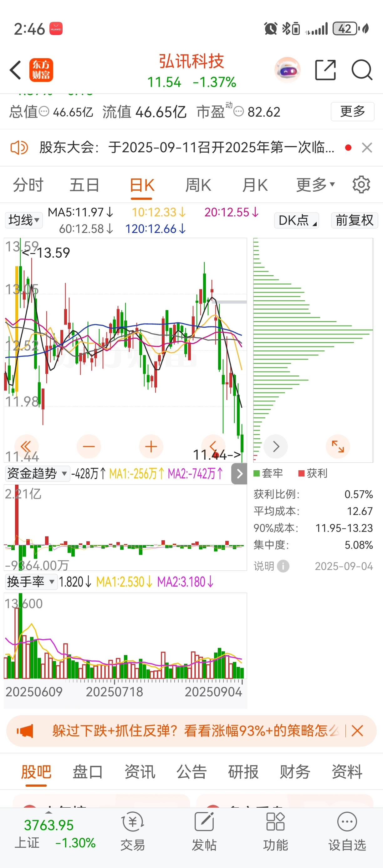
Task: Switch to 五日 tab
Action: 84,185
